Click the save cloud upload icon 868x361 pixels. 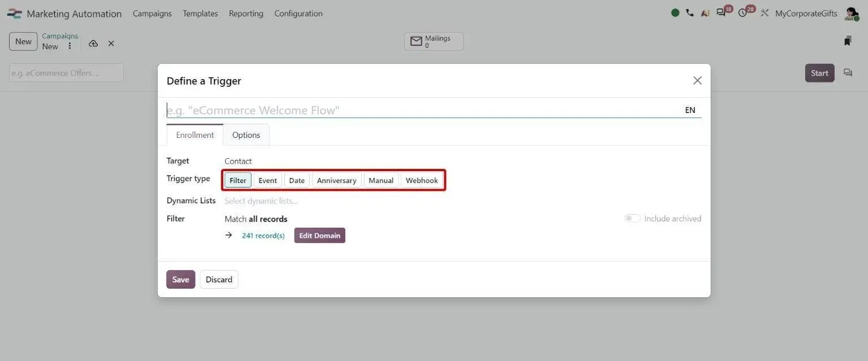click(93, 44)
